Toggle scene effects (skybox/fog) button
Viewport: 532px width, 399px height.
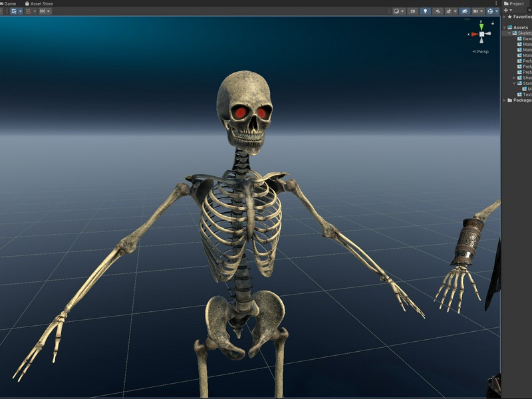tap(448, 11)
